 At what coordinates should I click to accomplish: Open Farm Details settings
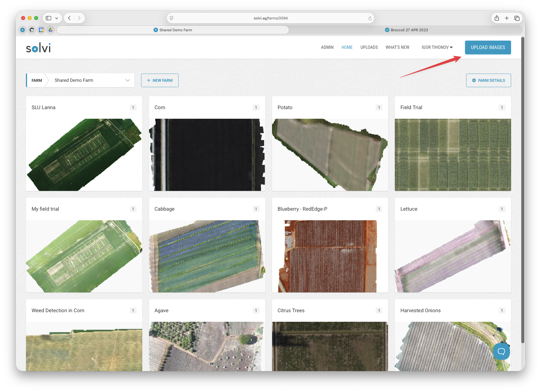[x=488, y=80]
